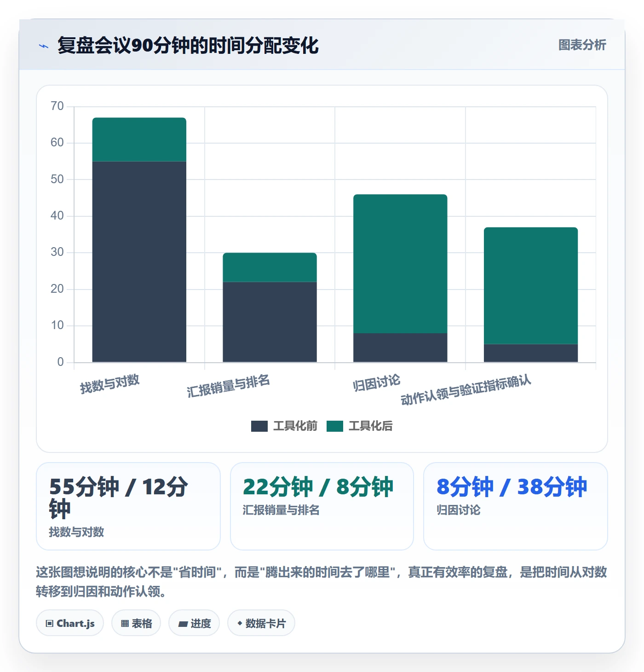Toggle the 工具化后 legend color box
The width and height of the screenshot is (644, 672).
click(335, 426)
